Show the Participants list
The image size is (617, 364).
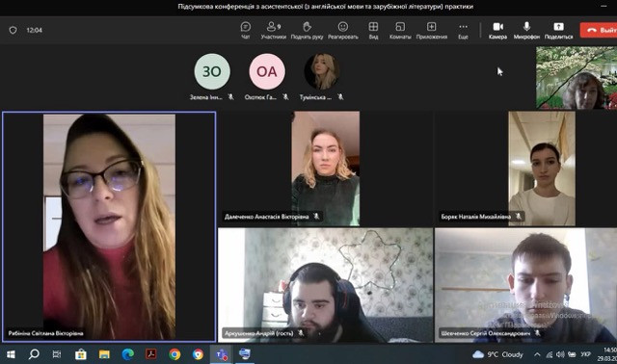coord(273,30)
